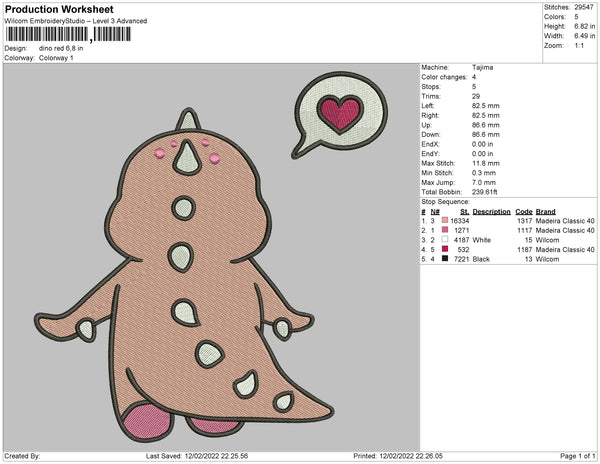
Task: Click the Machine value 'Tajima'
Action: click(482, 67)
